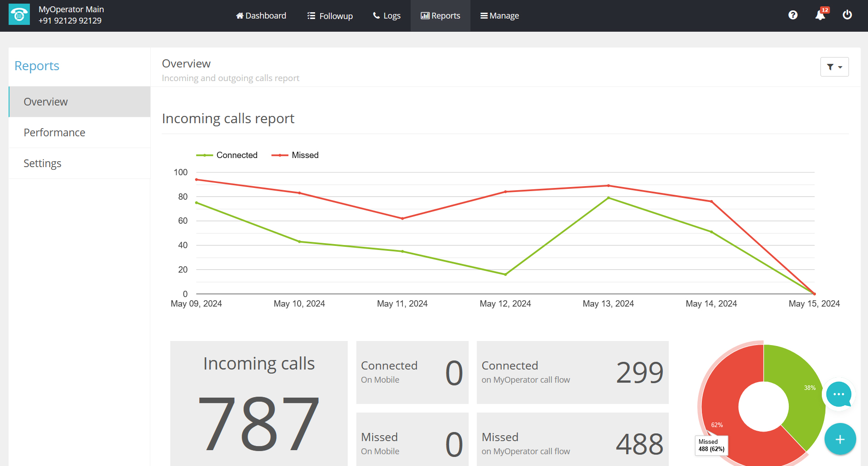Check notifications via the bell icon
This screenshot has height=466, width=868.
point(820,15)
